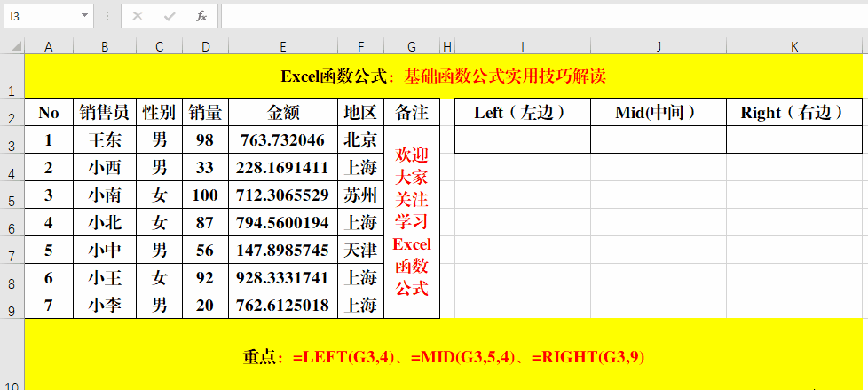Click the 'Right（右边）' header cell
Screen dimensions: 868x390
(795, 113)
